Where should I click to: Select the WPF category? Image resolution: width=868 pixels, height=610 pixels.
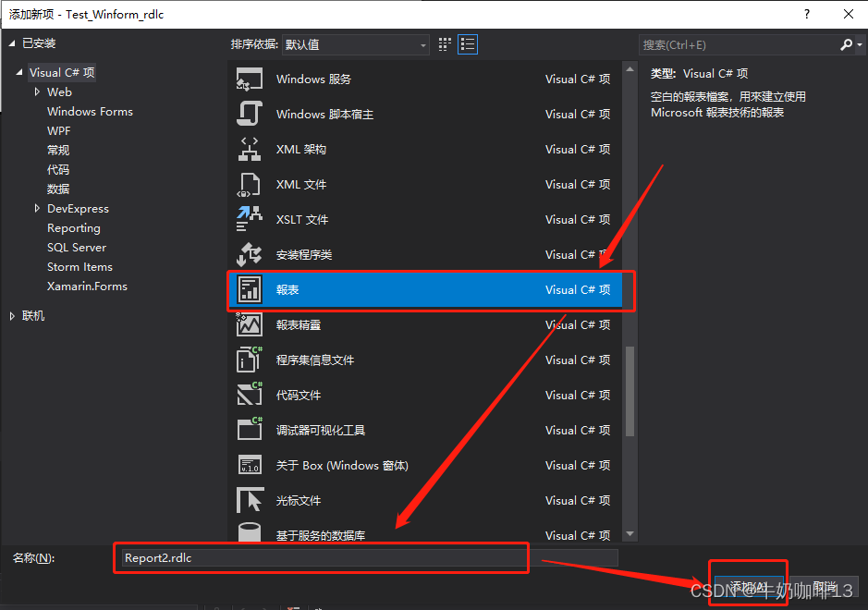58,131
